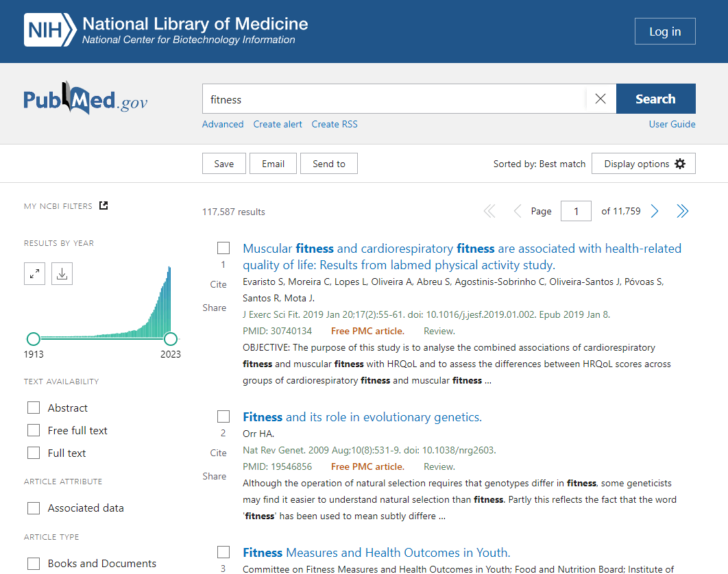Click the of 11,759 page total text

pyautogui.click(x=621, y=212)
